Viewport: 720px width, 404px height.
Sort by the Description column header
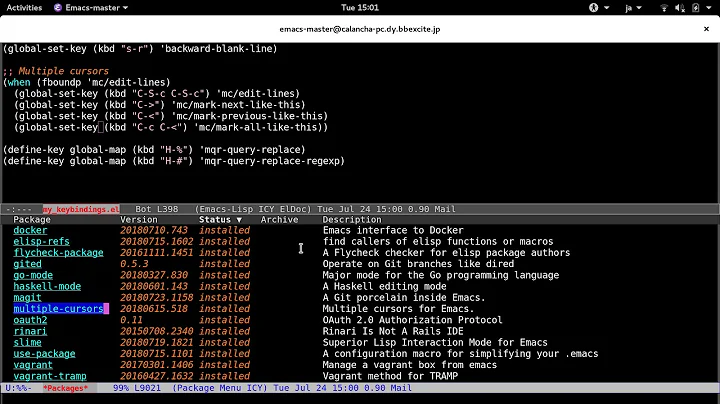click(x=352, y=219)
